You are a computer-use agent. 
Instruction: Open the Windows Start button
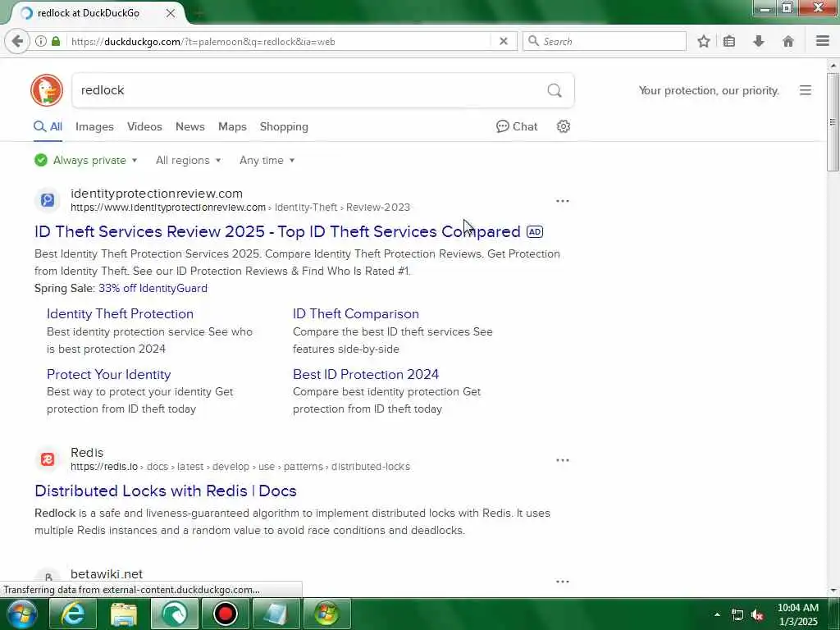pos(22,614)
